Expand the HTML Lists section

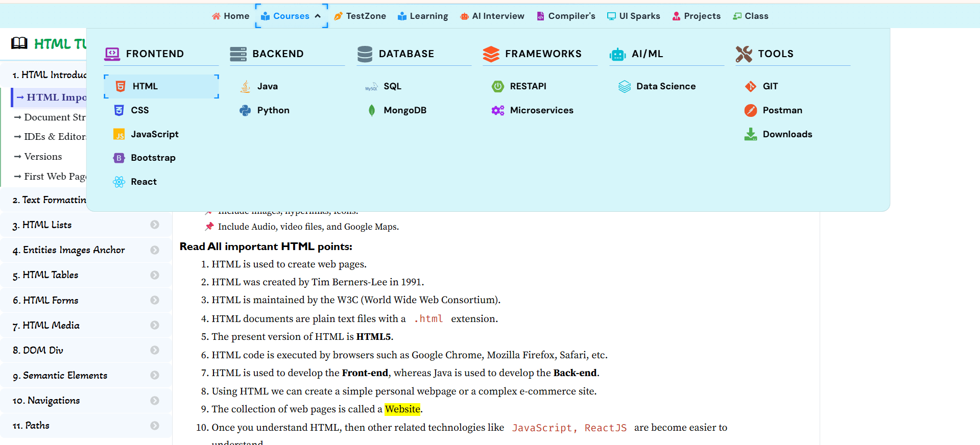coord(155,225)
